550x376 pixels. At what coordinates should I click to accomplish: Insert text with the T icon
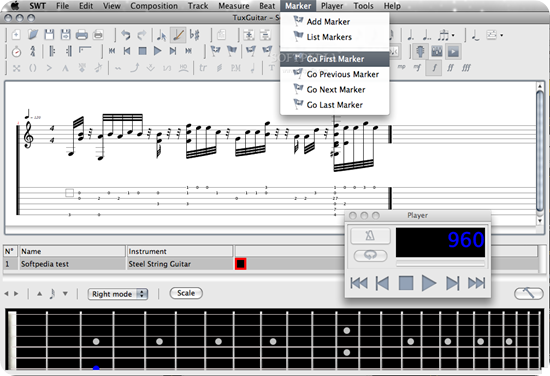271,67
